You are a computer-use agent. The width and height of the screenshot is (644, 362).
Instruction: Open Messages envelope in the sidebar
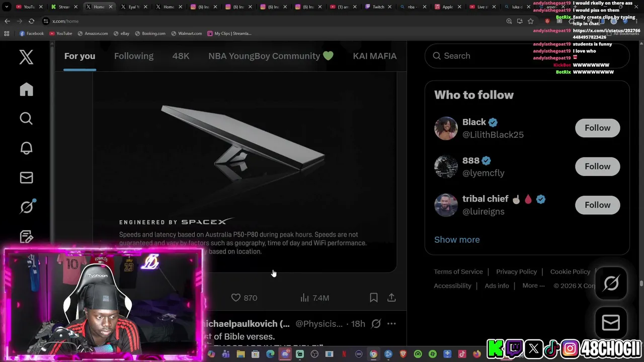[26, 177]
